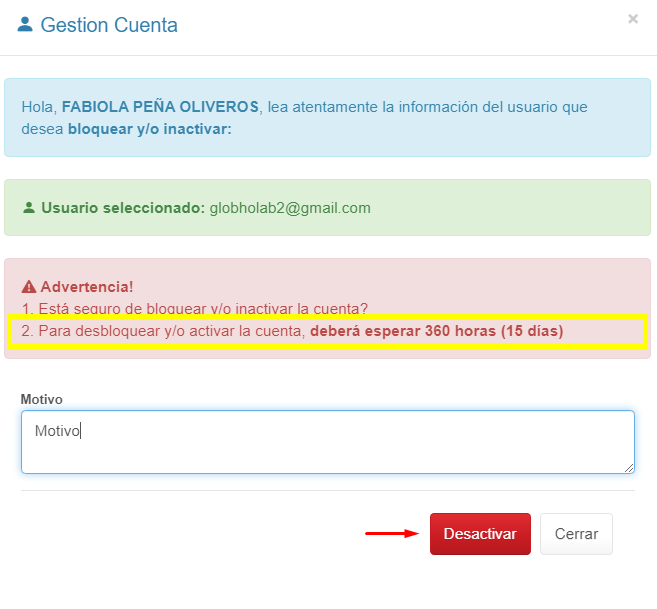657x609 pixels.
Task: Click the user icon beside Gestion Cuenta
Action: click(x=25, y=24)
